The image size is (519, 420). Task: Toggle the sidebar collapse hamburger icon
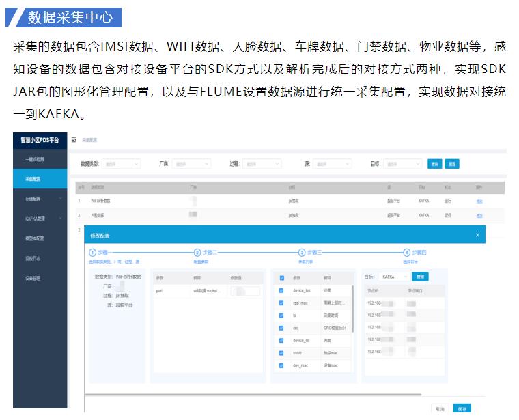pos(74,139)
